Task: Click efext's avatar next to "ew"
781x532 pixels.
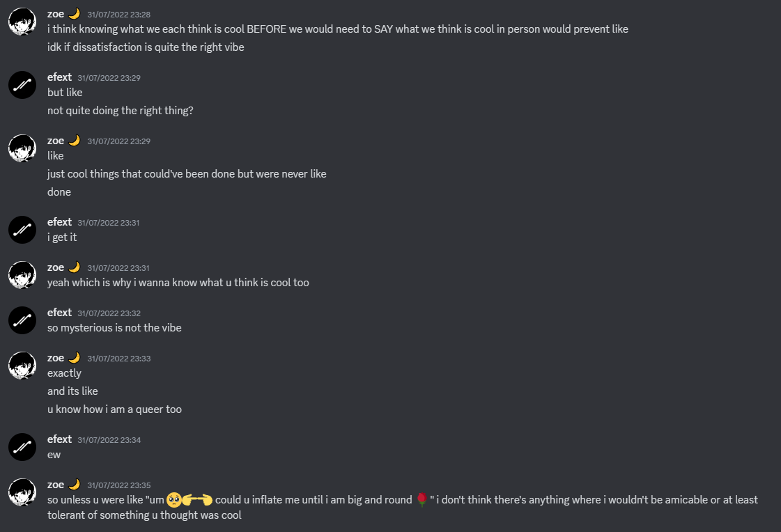Action: [x=22, y=447]
